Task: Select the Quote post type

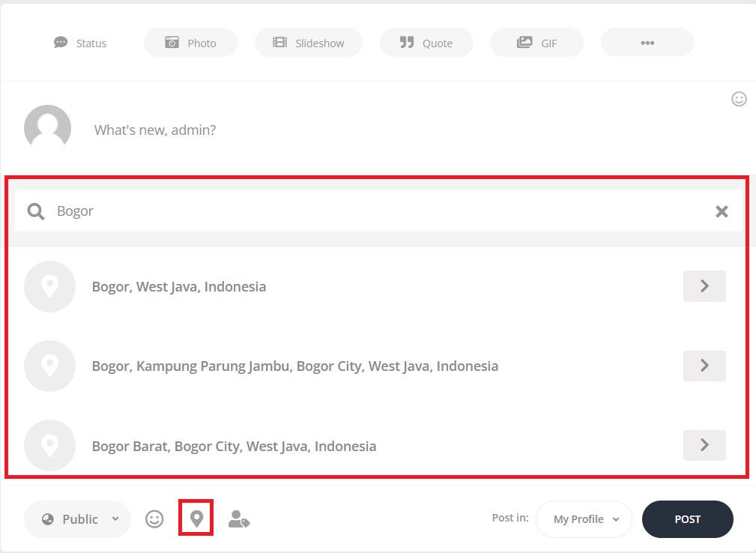Action: [426, 43]
